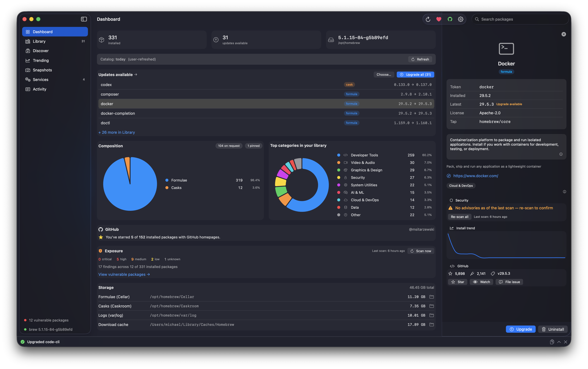The width and height of the screenshot is (588, 369).
Task: Click the star icon beside 5,898
Action: (x=450, y=274)
